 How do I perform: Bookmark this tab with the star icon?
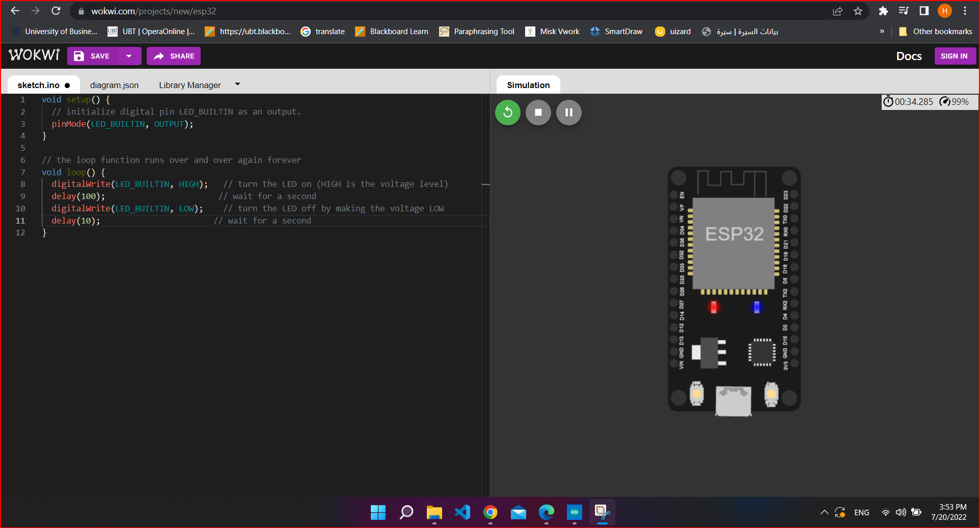858,11
